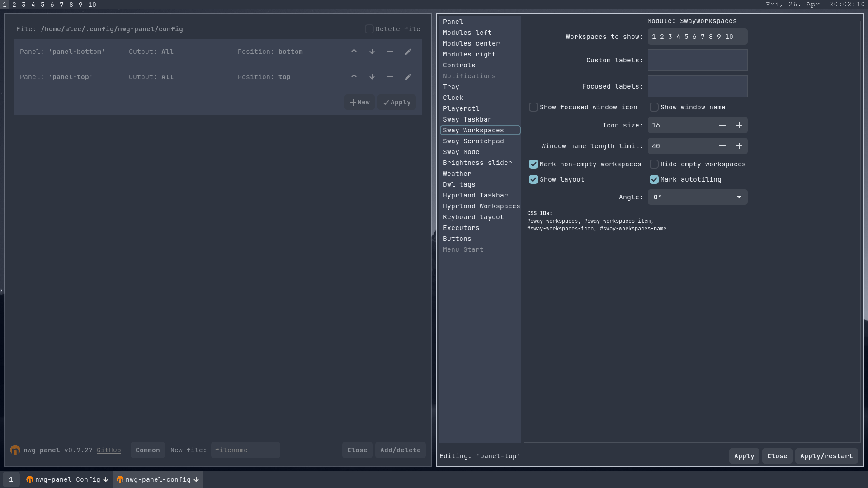This screenshot has width=868, height=488.
Task: Switch to workspace 5 in top bar
Action: pyautogui.click(x=42, y=5)
